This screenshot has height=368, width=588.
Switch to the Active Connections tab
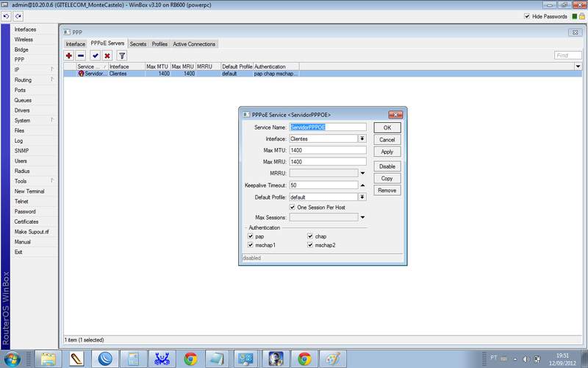coord(194,44)
